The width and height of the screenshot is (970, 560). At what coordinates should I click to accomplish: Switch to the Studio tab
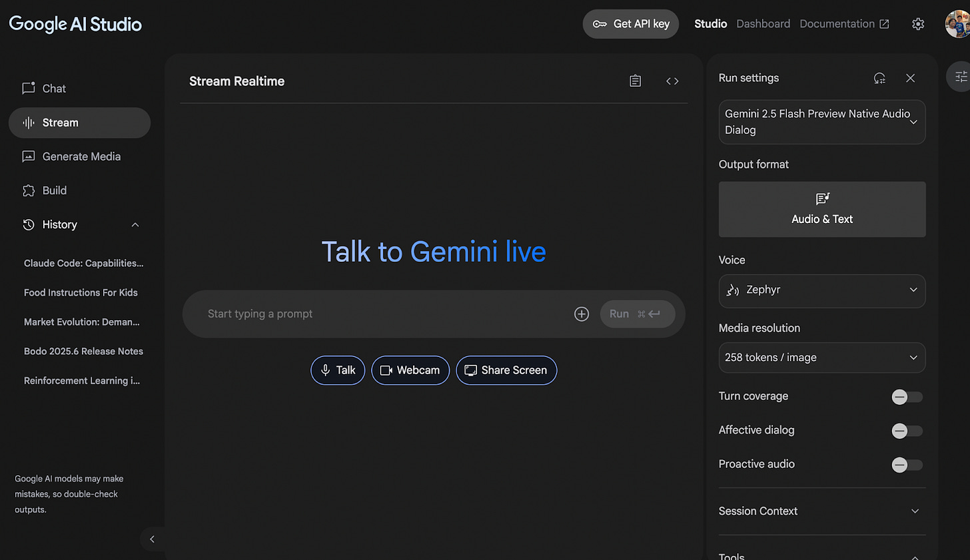point(710,24)
